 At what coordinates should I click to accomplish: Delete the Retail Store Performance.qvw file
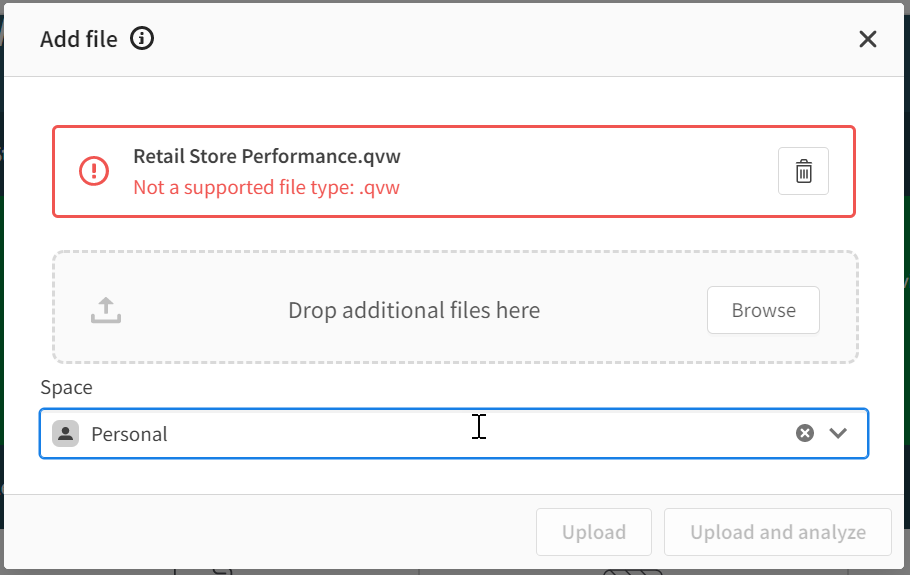(x=803, y=171)
